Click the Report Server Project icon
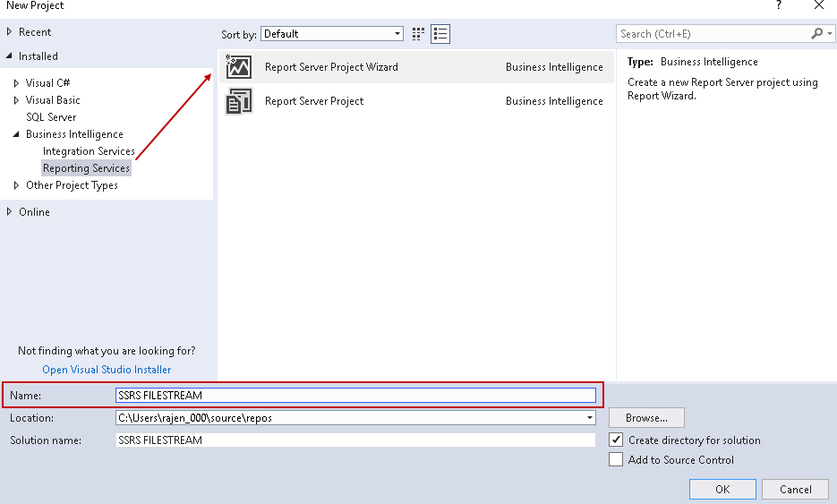This screenshot has width=837, height=504. pos(239,101)
